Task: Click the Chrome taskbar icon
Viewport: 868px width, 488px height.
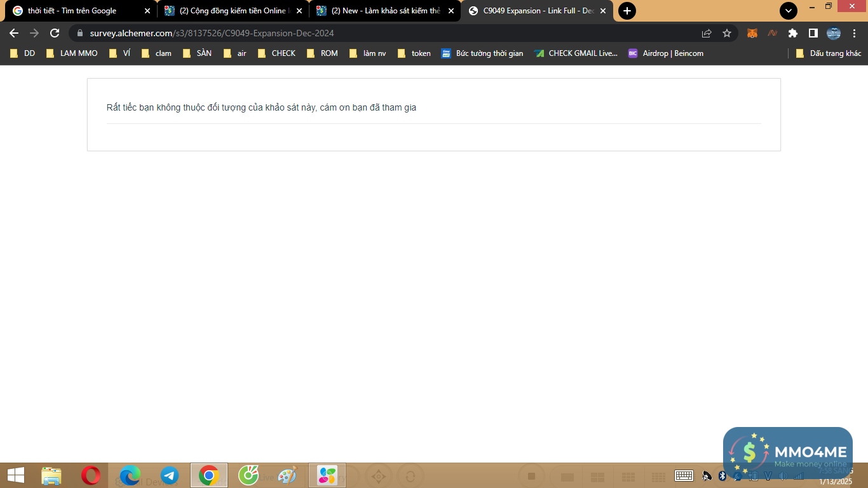Action: pyautogui.click(x=209, y=475)
